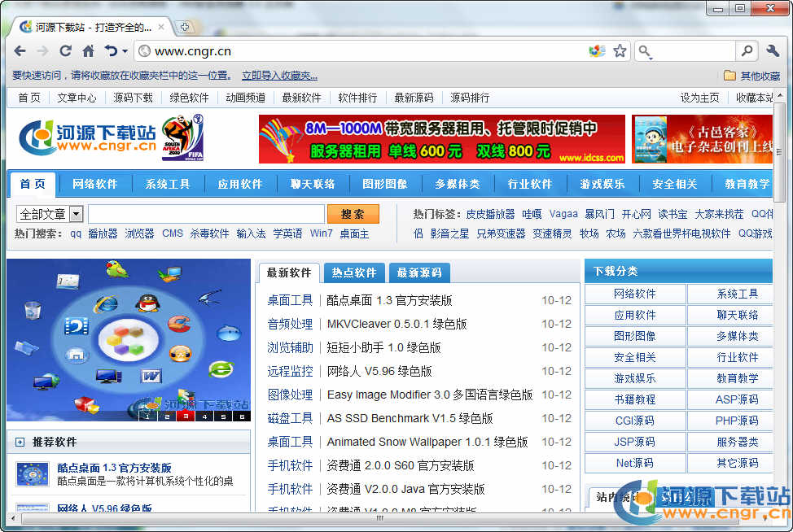The height and width of the screenshot is (532, 793).
Task: Select slide 3 in the banner carousel
Action: pyautogui.click(x=185, y=416)
